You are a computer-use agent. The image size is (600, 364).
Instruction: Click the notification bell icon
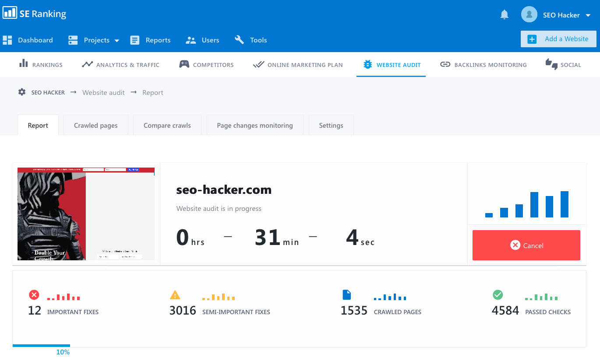click(504, 15)
